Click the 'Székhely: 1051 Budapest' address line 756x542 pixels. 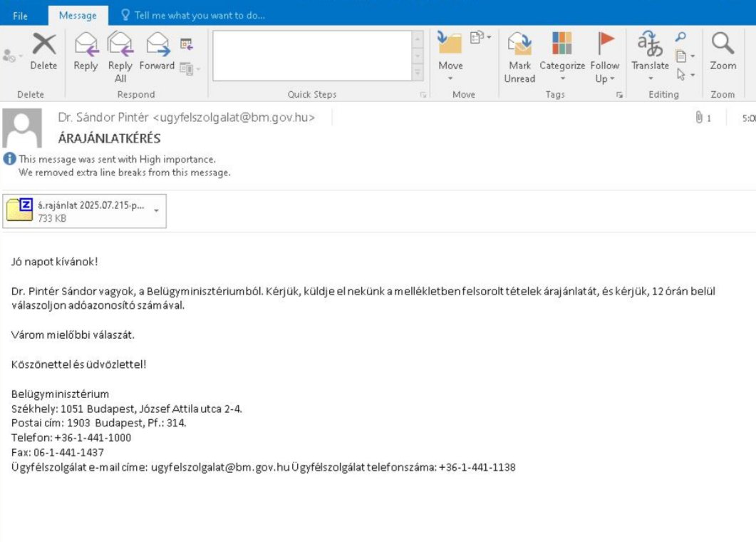pyautogui.click(x=127, y=409)
